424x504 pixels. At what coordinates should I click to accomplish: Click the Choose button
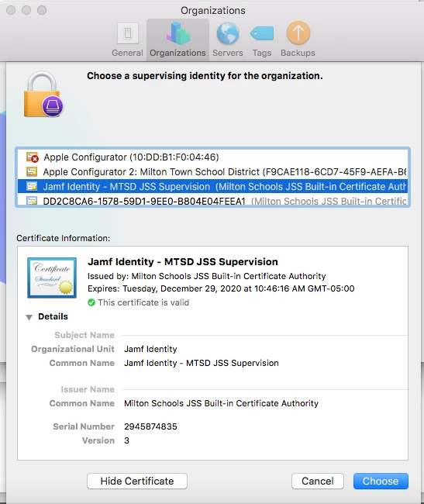pyautogui.click(x=381, y=481)
